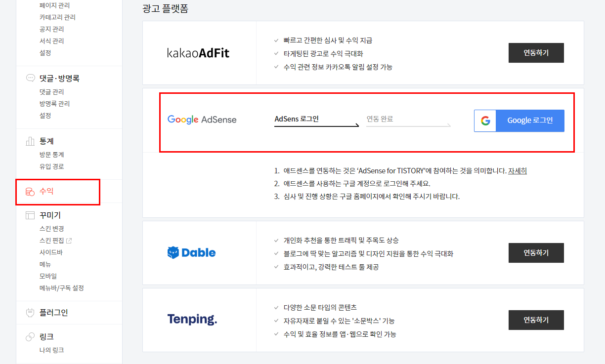The image size is (605, 364).
Task: Select the 통계 menu heading
Action: tap(46, 141)
